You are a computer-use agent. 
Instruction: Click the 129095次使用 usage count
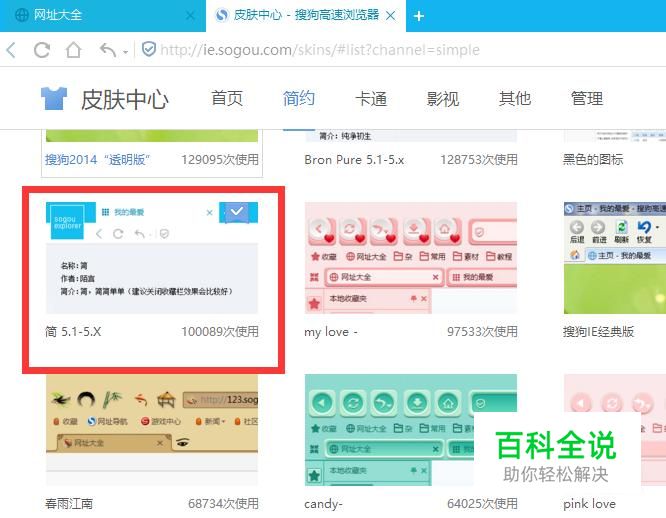click(x=220, y=160)
